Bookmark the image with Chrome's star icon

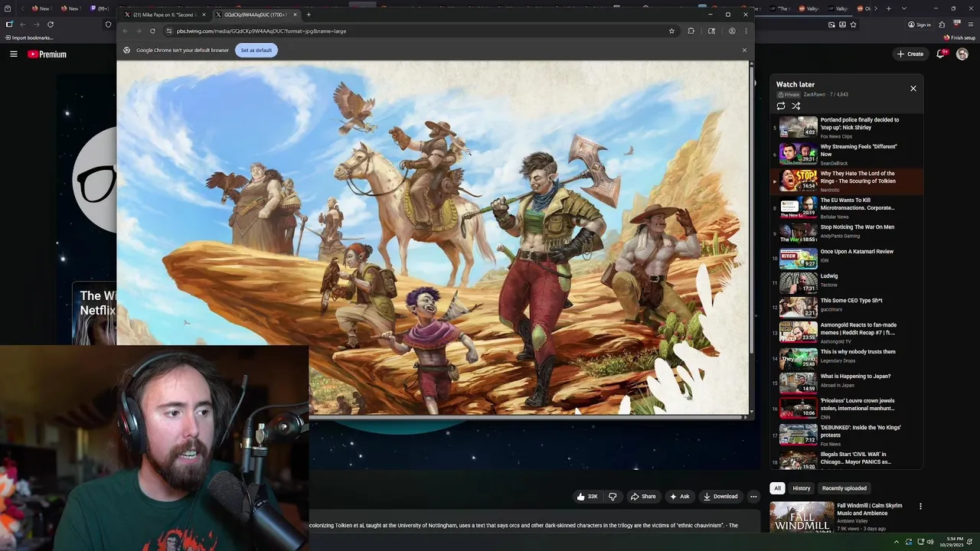tap(671, 31)
